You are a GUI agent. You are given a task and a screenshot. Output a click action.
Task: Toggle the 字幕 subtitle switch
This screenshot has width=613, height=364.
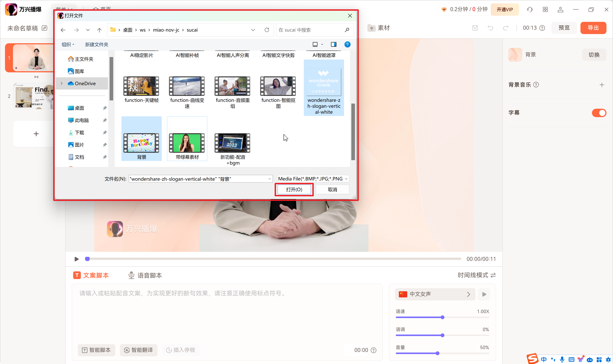pyautogui.click(x=599, y=113)
